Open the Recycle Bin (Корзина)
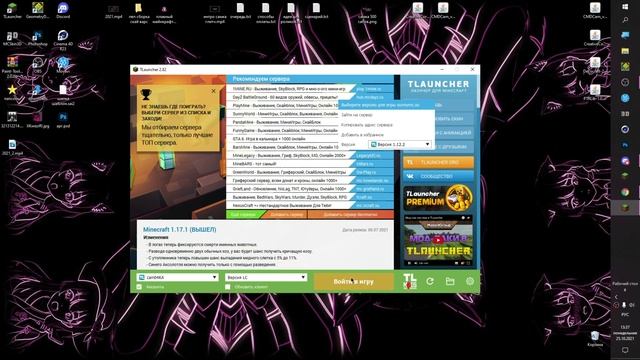 pyautogui.click(x=595, y=339)
